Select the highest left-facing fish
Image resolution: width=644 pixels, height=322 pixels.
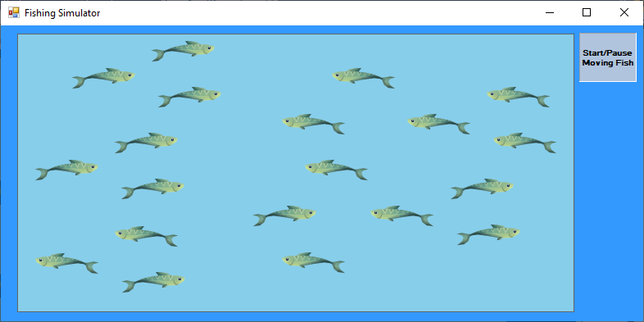[364, 78]
